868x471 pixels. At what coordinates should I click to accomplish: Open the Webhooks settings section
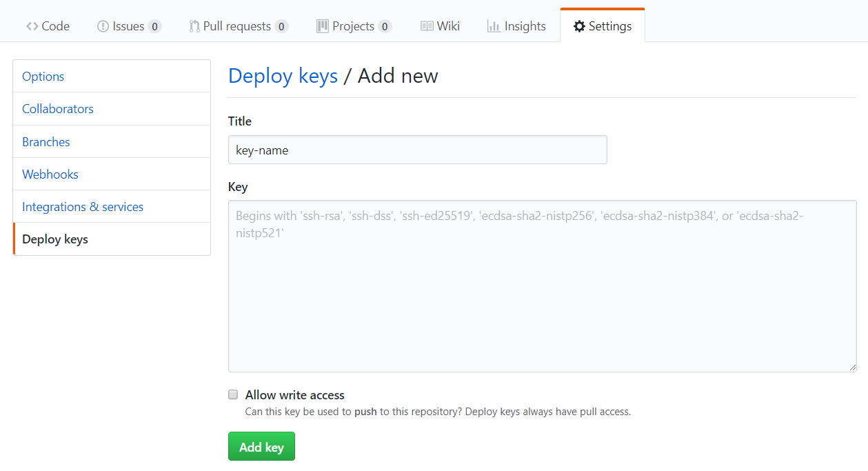50,174
